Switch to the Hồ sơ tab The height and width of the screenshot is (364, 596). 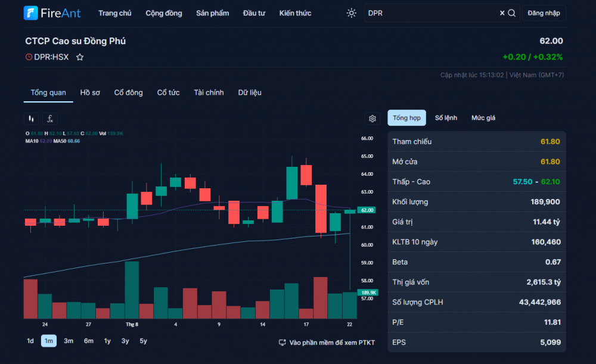click(x=90, y=93)
